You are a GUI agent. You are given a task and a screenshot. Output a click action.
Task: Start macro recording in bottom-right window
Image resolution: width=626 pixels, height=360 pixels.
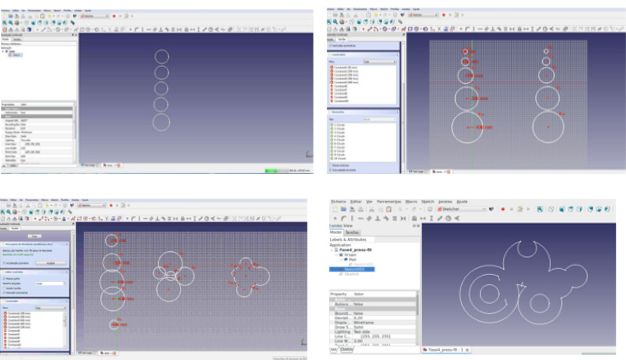[x=503, y=210]
